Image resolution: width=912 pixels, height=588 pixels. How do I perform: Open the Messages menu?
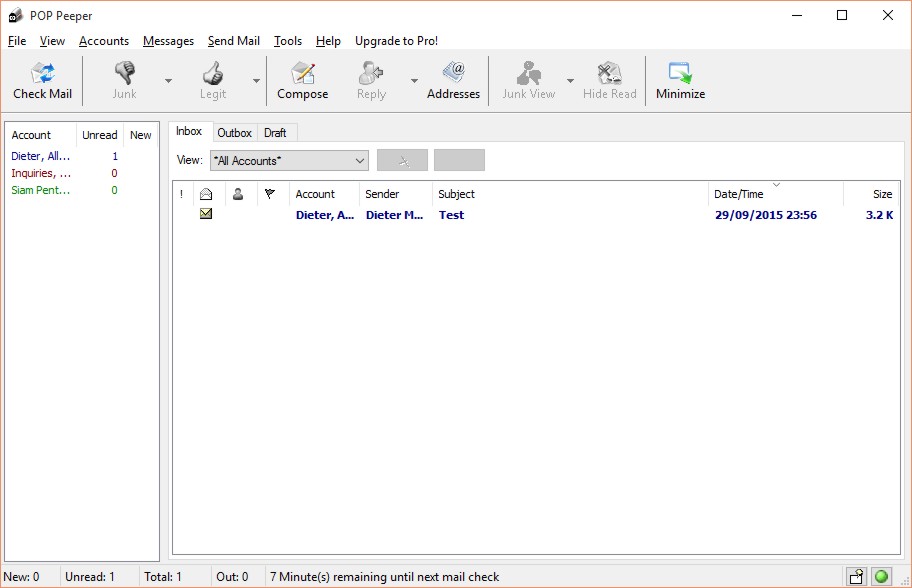169,41
